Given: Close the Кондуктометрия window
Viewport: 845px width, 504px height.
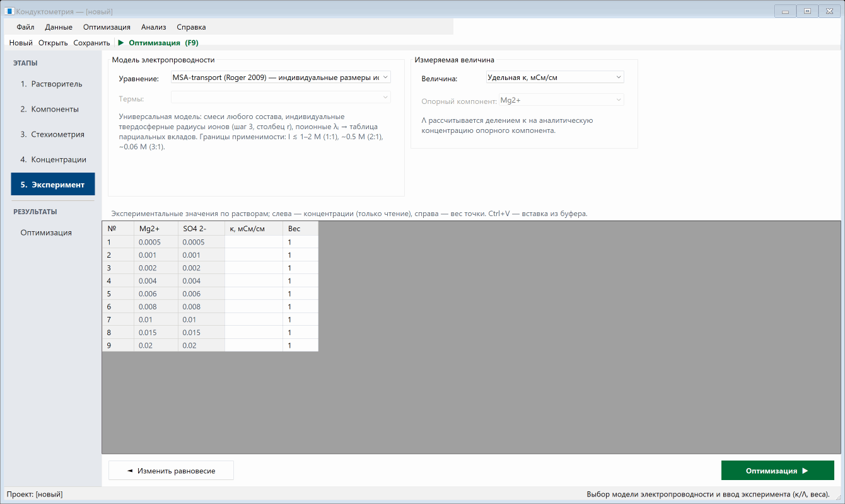Looking at the screenshot, I should pos(829,11).
